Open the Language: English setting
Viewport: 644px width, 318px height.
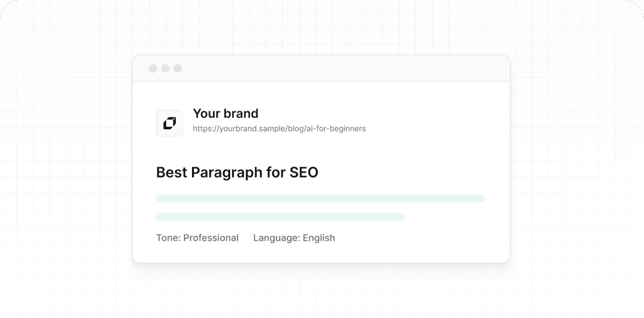point(294,238)
